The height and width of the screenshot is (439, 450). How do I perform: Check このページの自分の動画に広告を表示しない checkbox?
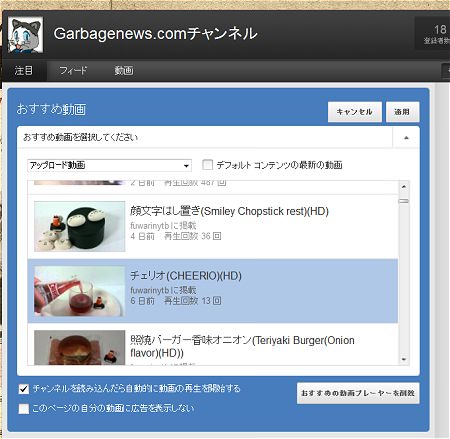(24, 409)
